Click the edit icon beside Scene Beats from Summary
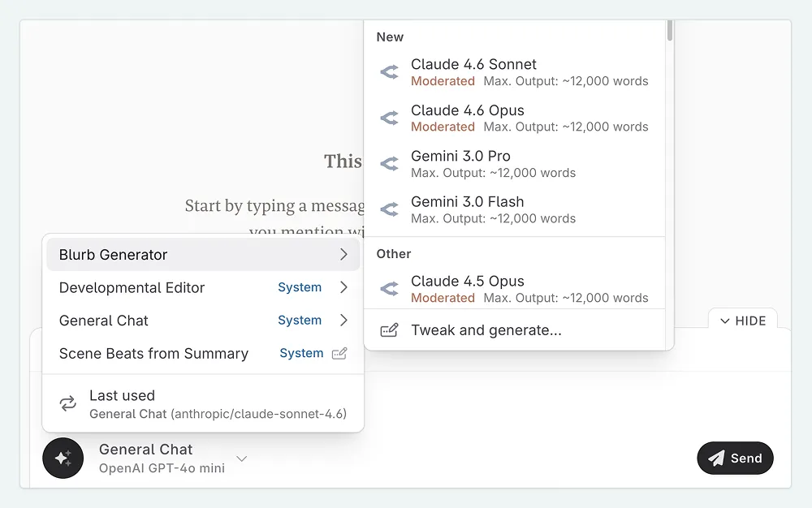Viewport: 812px width, 508px height. pyautogui.click(x=339, y=354)
